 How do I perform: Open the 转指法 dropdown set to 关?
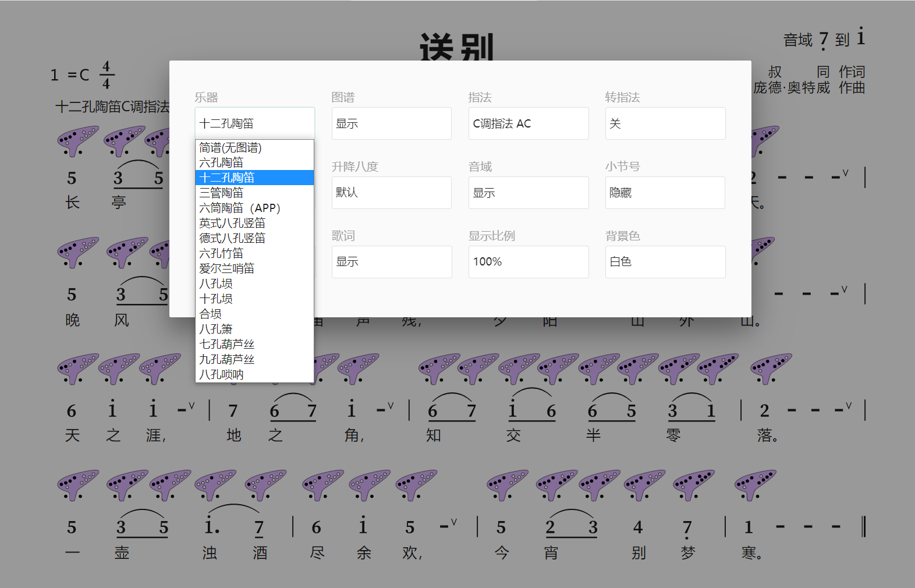point(665,123)
